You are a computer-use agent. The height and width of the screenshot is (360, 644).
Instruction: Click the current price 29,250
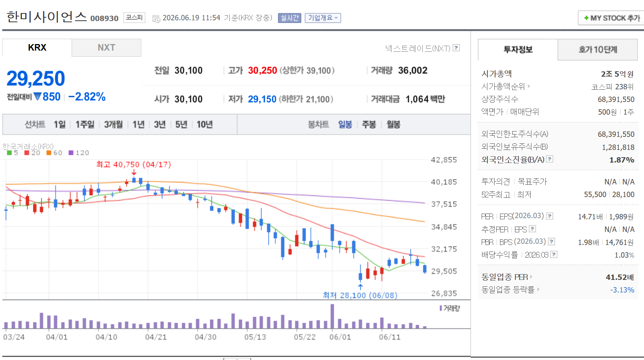36,79
